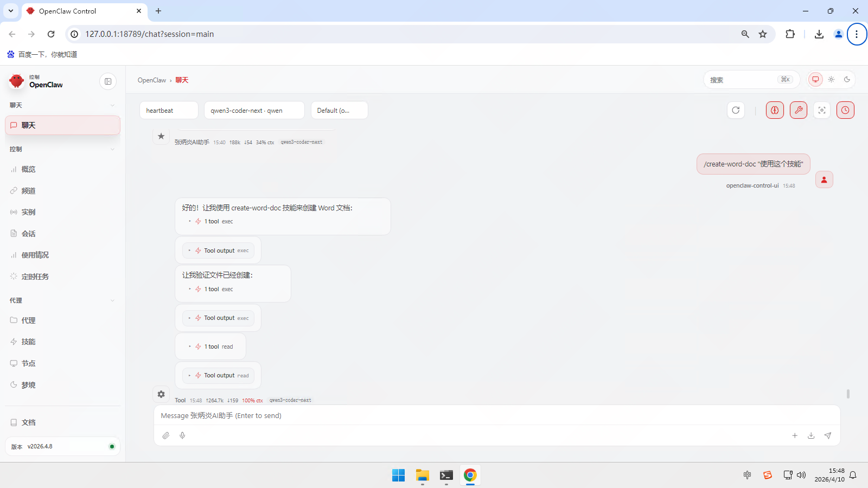This screenshot has width=868, height=488.
Task: Select 定时任务 in the sidebar menu
Action: click(35, 277)
